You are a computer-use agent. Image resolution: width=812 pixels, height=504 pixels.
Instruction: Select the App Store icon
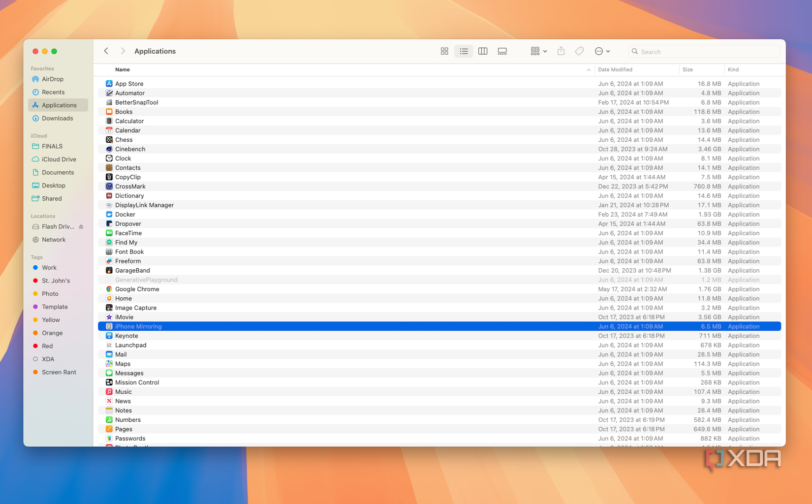pyautogui.click(x=109, y=84)
